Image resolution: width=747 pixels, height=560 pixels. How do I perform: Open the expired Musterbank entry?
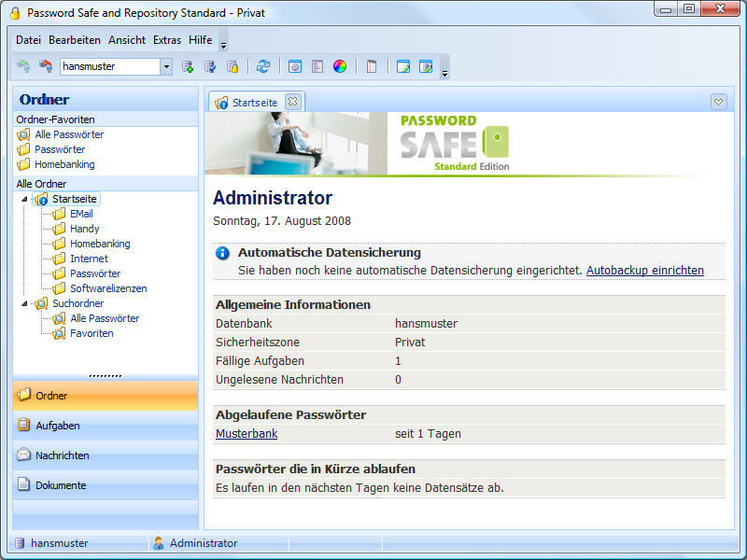(x=247, y=433)
